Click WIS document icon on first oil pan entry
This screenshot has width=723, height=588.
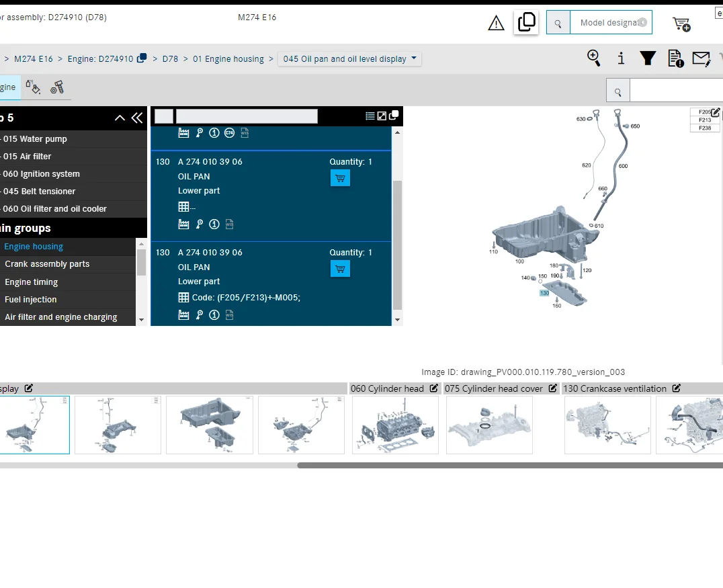pos(229,224)
